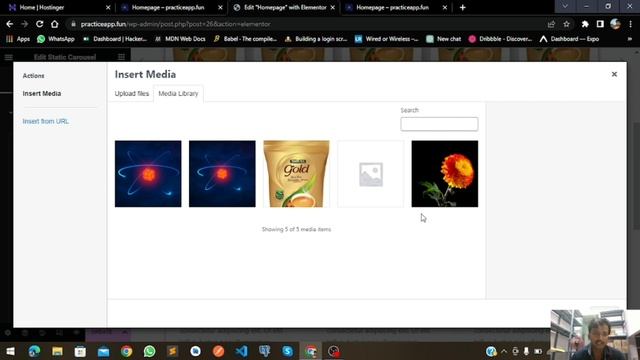
Task: Launch Microsoft Edge from taskbar
Action: pos(34,351)
